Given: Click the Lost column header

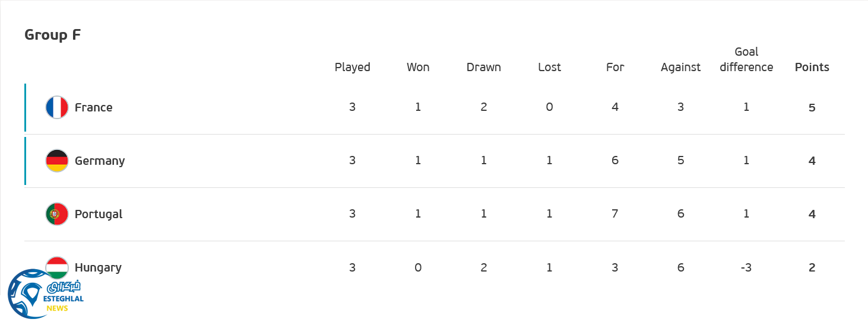Looking at the screenshot, I should pos(549,67).
